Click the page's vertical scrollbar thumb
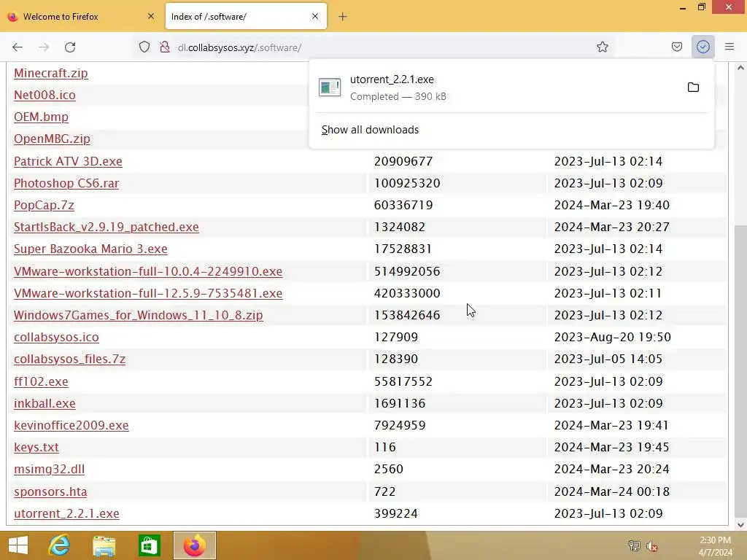747x560 pixels. [x=740, y=370]
